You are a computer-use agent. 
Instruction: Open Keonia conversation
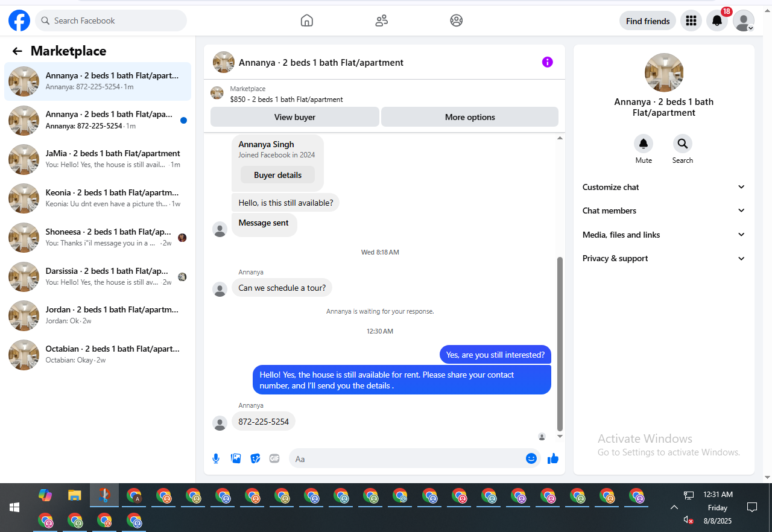[x=98, y=198]
